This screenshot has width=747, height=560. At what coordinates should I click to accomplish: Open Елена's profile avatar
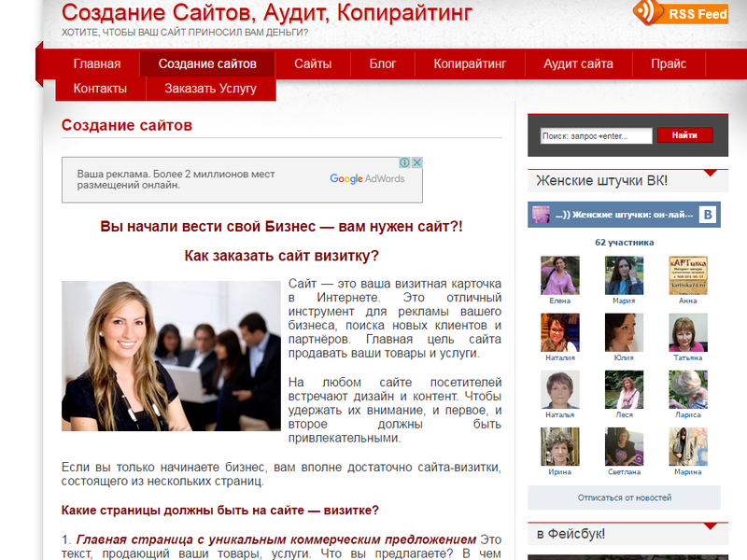tap(559, 275)
